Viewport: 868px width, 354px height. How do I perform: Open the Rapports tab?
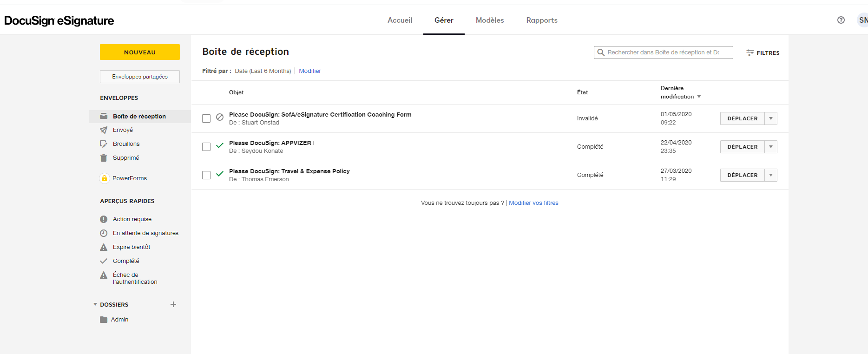(542, 20)
